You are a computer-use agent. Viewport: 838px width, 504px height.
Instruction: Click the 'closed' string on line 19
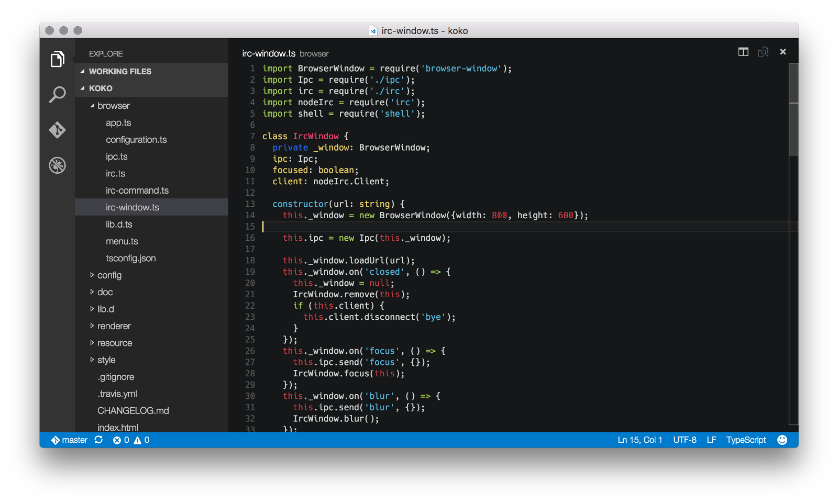[x=385, y=272]
